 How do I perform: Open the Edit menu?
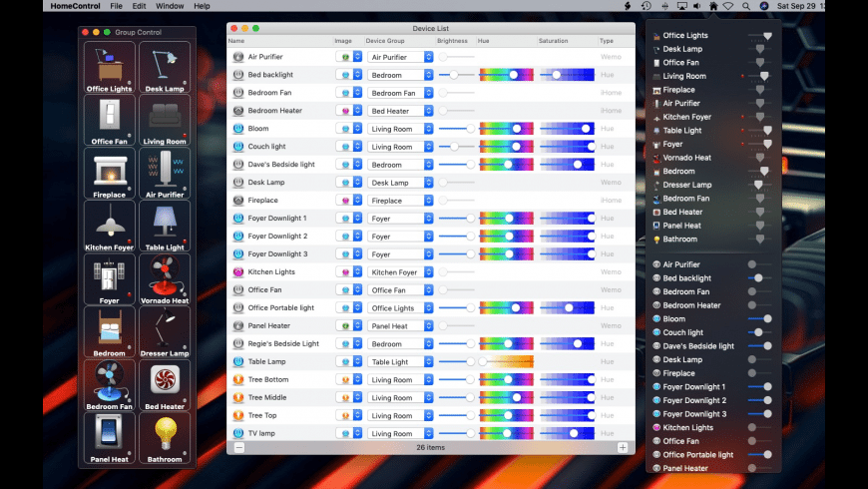click(x=139, y=6)
